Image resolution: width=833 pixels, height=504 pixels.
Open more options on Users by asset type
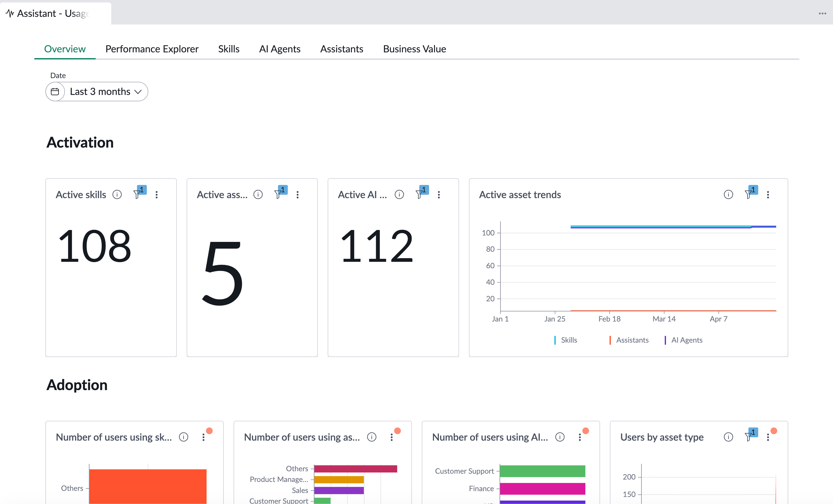click(x=768, y=437)
